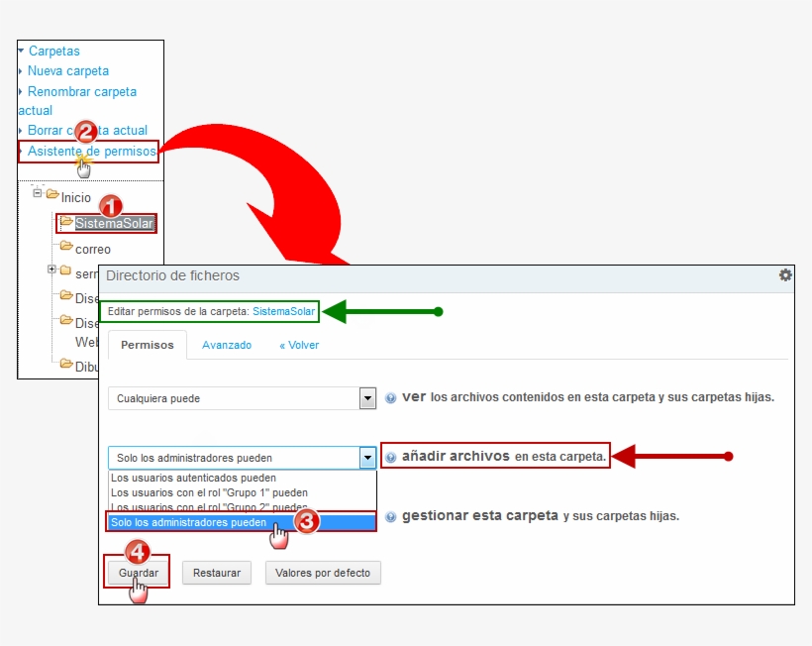Select the Permisos tab
Viewport: 812px width, 646px height.
pos(148,345)
